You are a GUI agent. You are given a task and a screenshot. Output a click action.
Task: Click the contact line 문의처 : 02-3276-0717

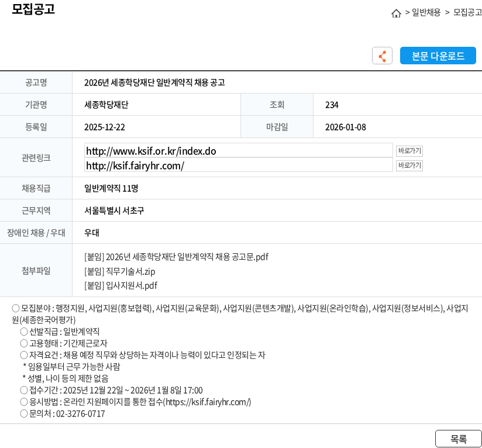click(63, 413)
